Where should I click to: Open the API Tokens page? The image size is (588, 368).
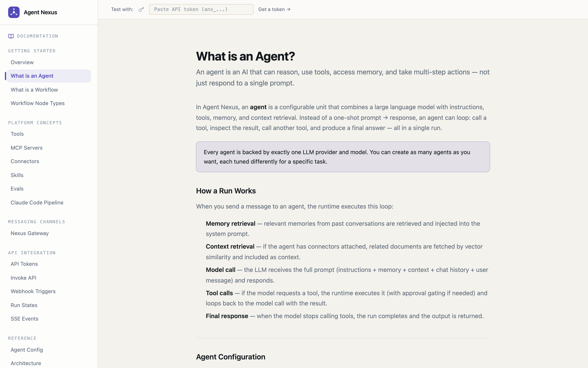49,264
